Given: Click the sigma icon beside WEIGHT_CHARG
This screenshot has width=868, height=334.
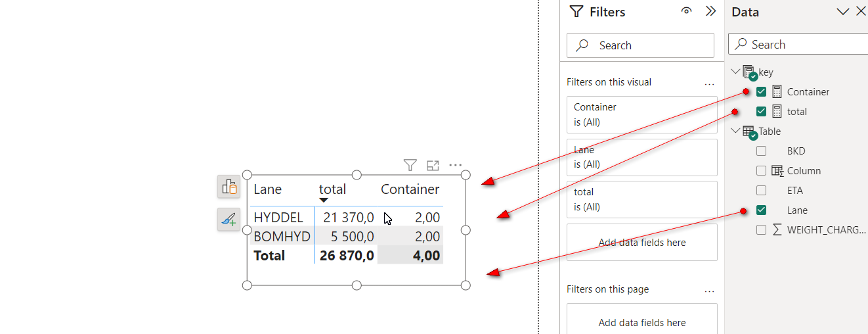Looking at the screenshot, I should tap(777, 229).
